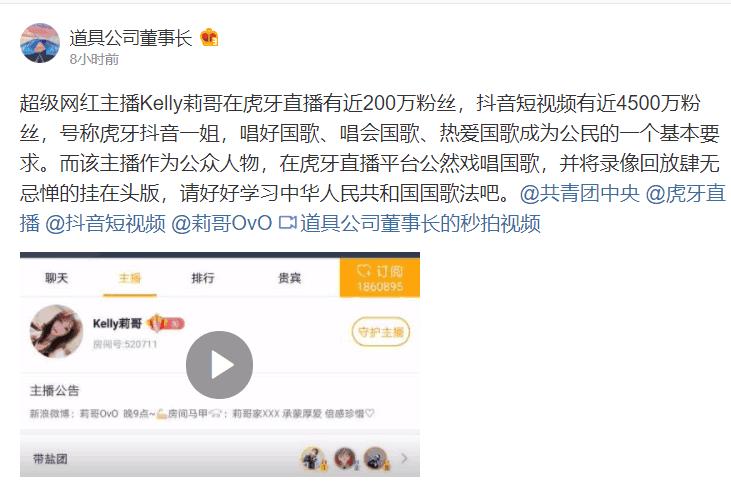Image resolution: width=731 pixels, height=486 pixels.
Task: Open the 贵宾 tab
Action: [x=290, y=278]
